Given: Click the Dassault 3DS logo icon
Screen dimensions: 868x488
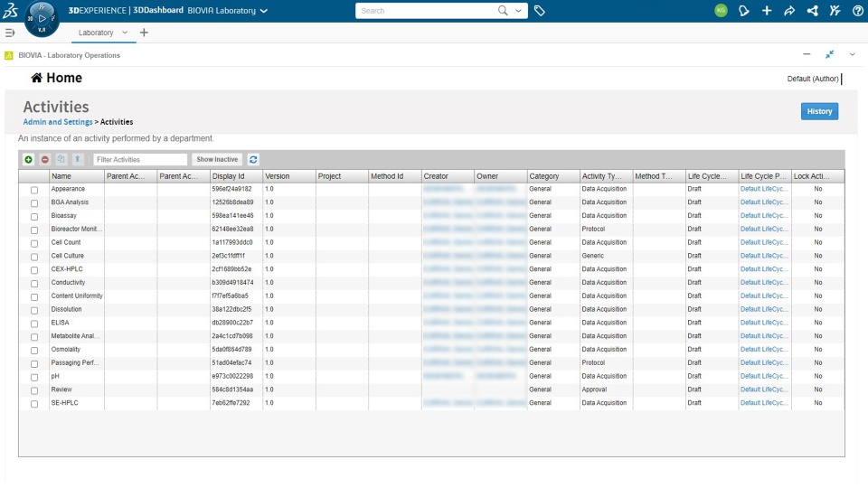Looking at the screenshot, I should click(11, 11).
